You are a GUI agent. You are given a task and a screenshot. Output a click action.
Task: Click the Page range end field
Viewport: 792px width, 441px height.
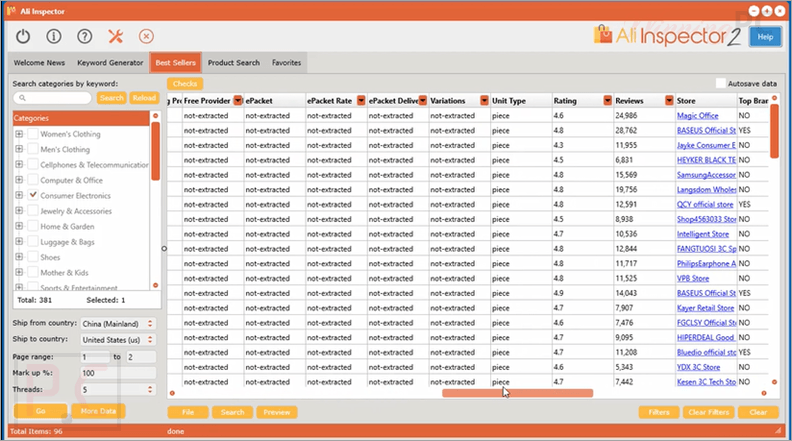[x=141, y=357]
